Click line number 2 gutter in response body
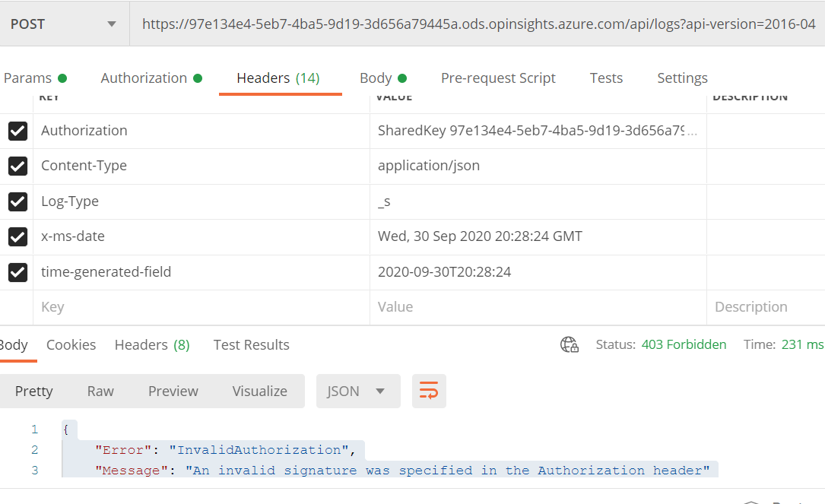The width and height of the screenshot is (825, 504). click(34, 449)
